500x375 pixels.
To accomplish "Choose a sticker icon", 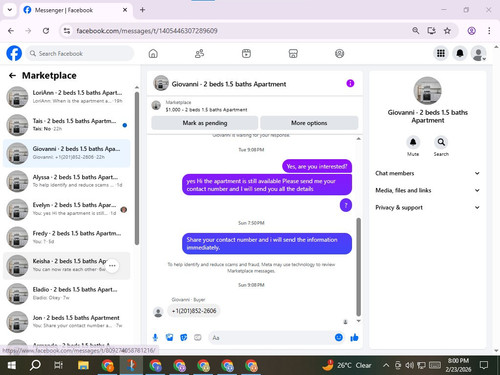I will [183, 338].
